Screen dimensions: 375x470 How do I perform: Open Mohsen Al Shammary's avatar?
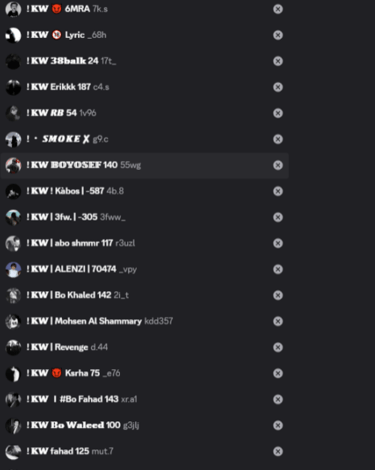13,321
